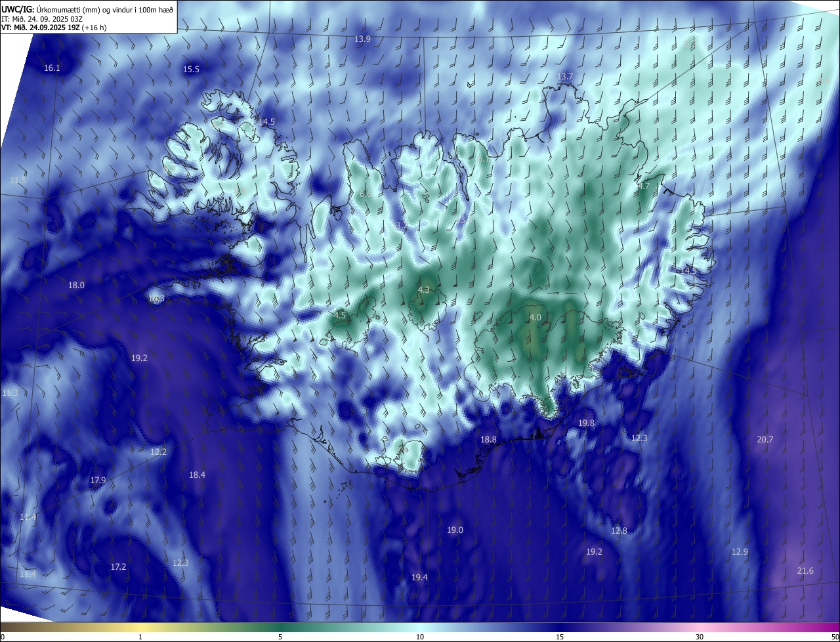840x642 pixels.
Task: Click the 12.9 value label on the map
Action: (740, 551)
